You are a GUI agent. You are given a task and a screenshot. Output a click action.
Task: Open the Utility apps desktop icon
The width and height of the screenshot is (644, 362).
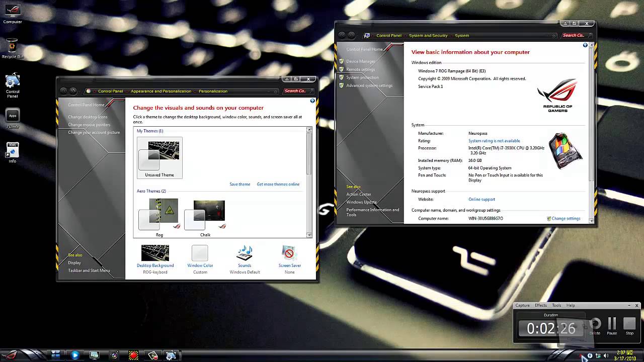point(13,119)
